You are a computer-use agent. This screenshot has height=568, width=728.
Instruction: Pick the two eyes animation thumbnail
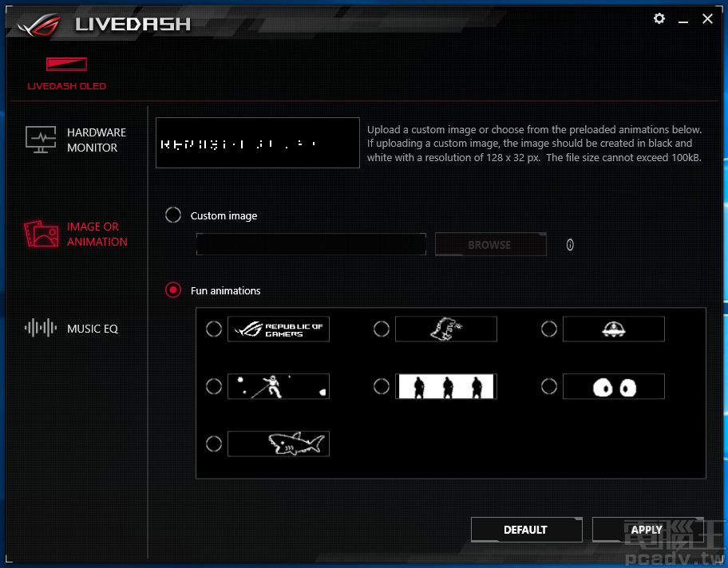pos(613,386)
